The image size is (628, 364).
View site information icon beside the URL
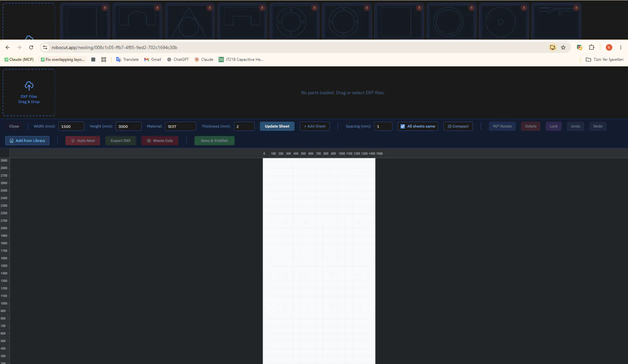[x=45, y=47]
